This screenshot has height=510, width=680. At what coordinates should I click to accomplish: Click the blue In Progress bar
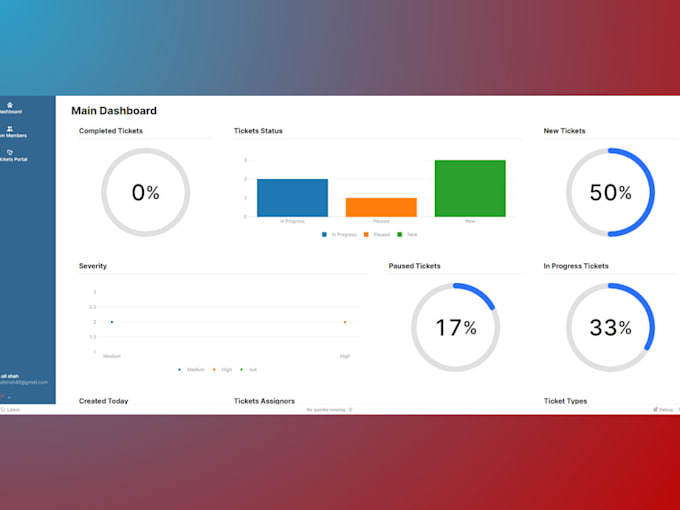click(x=292, y=198)
